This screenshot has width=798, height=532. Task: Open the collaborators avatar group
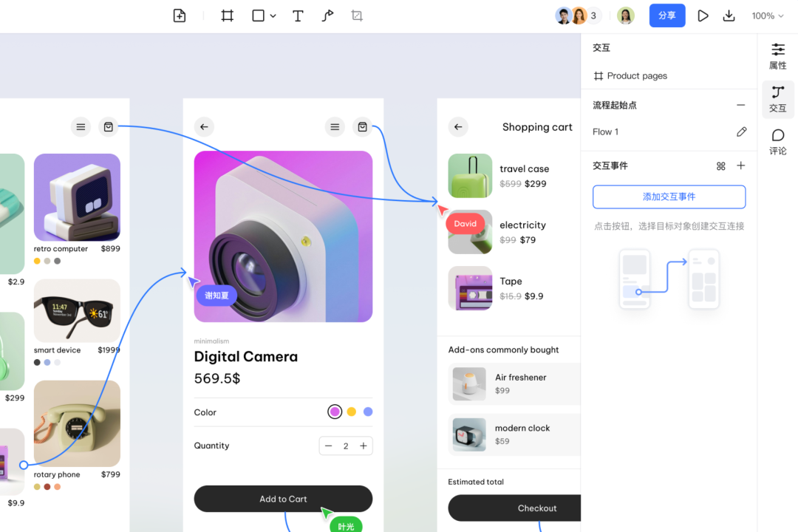coord(576,16)
